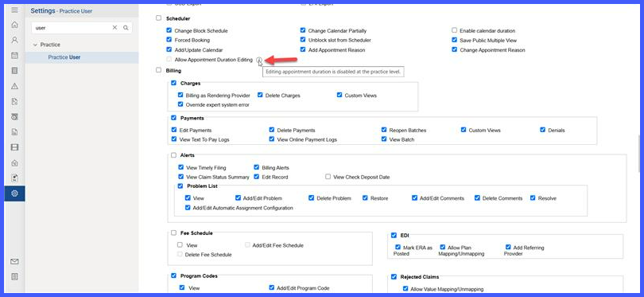Image resolution: width=644 pixels, height=297 pixels.
Task: Click the vertical scrollbar on right edge
Action: pyautogui.click(x=639, y=154)
